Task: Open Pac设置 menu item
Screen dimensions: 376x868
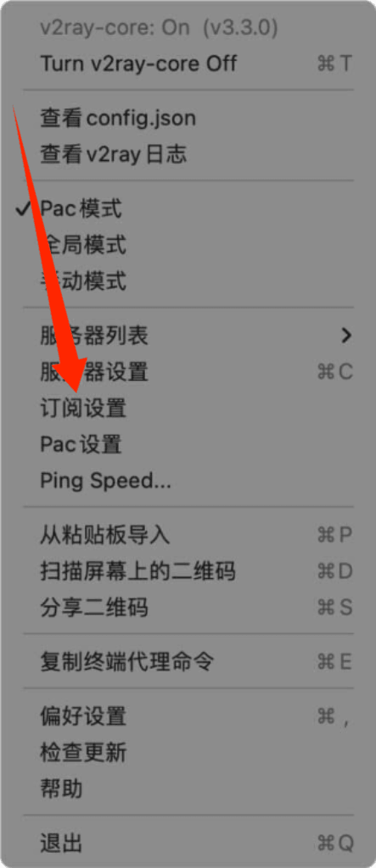Action: (x=188, y=444)
